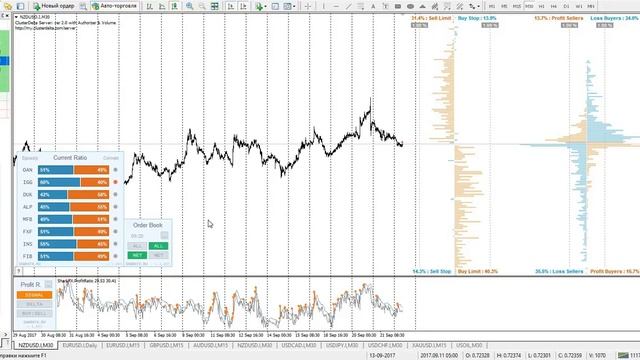Click the IGG blue 60% ratio bar
Image resolution: width=640 pixels, height=360 pixels.
(59, 182)
